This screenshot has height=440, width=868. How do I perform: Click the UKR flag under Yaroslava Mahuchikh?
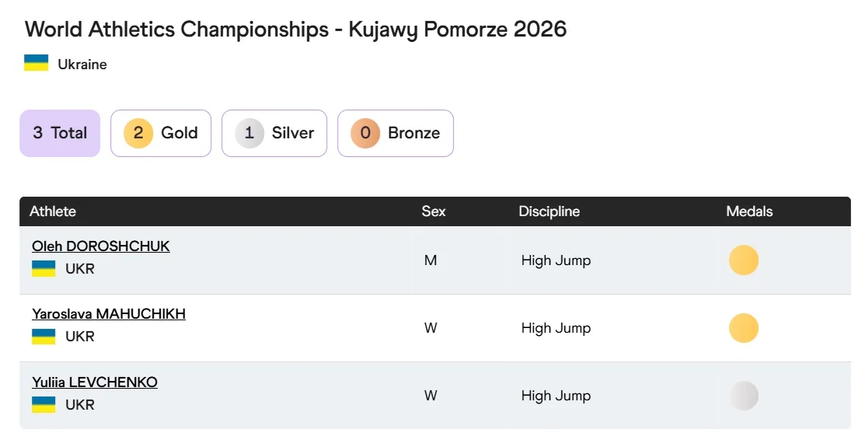point(44,337)
